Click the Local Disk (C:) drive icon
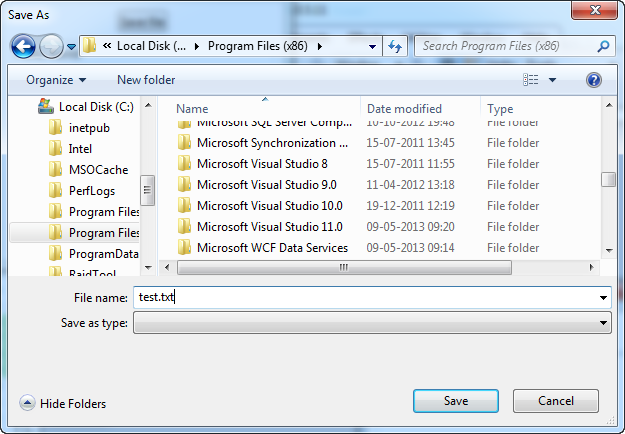 (46, 106)
